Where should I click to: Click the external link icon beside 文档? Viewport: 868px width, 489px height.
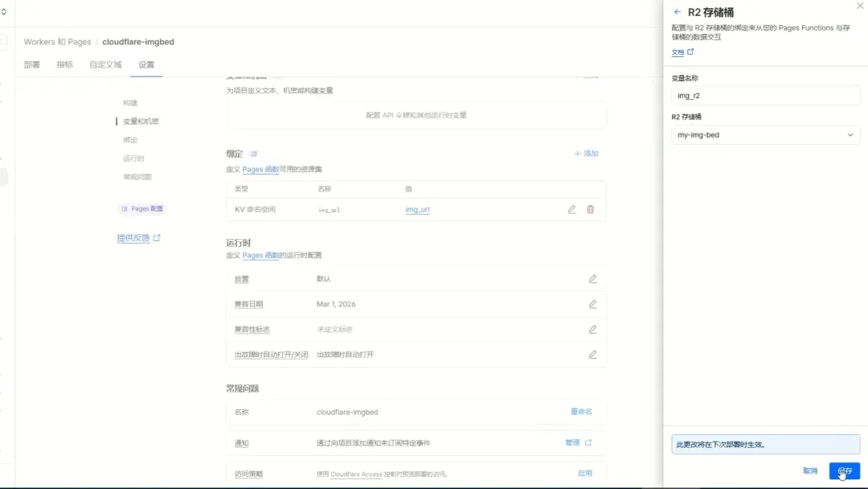(x=691, y=51)
